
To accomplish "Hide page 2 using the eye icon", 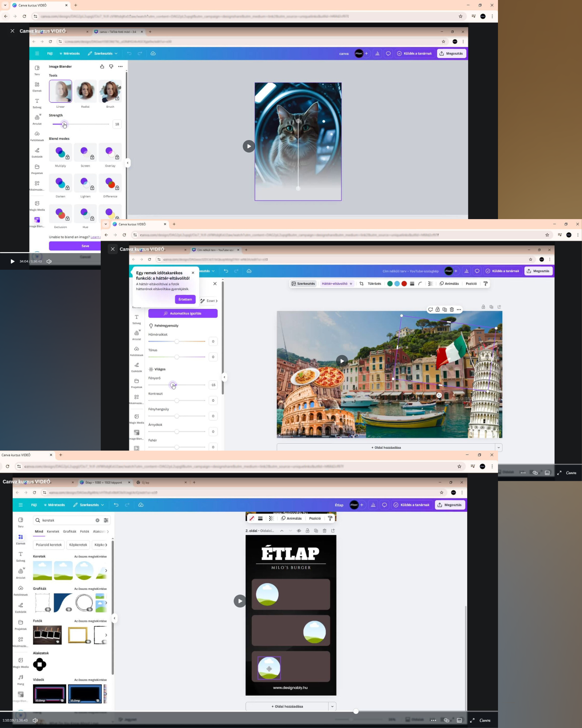I will 299,531.
